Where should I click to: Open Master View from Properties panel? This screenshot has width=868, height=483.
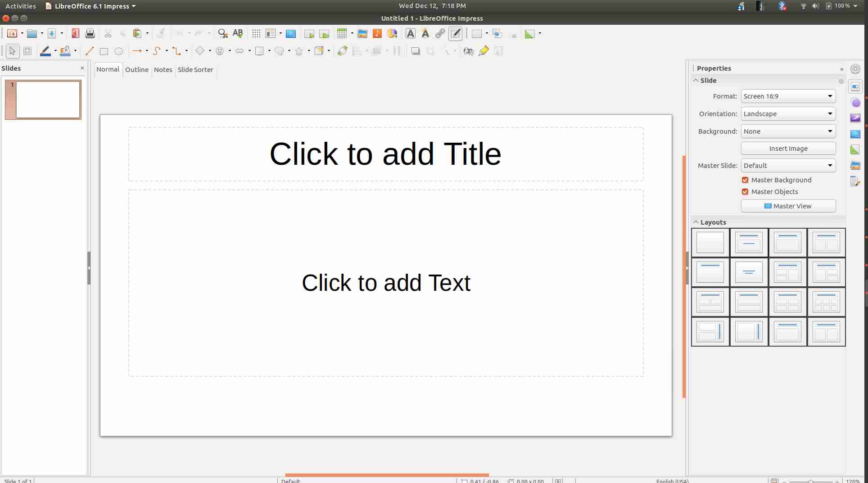click(788, 206)
